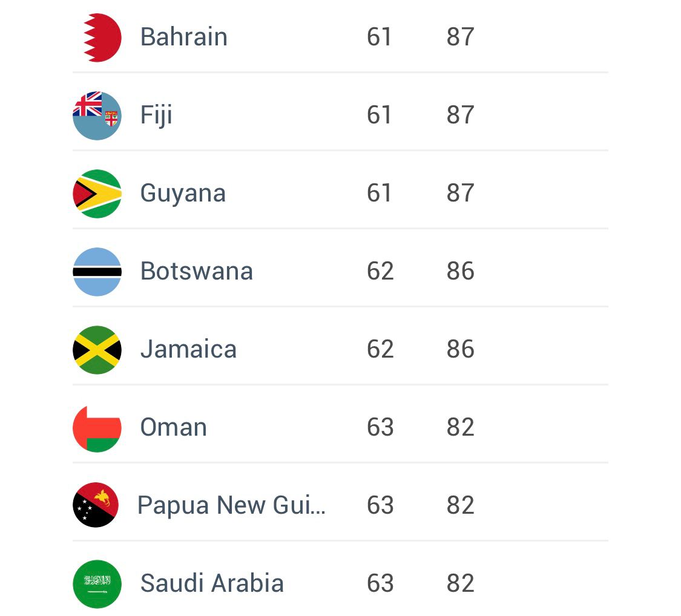Viewport: 681px width, 616px height.
Task: Select the Oman country name
Action: point(174,428)
